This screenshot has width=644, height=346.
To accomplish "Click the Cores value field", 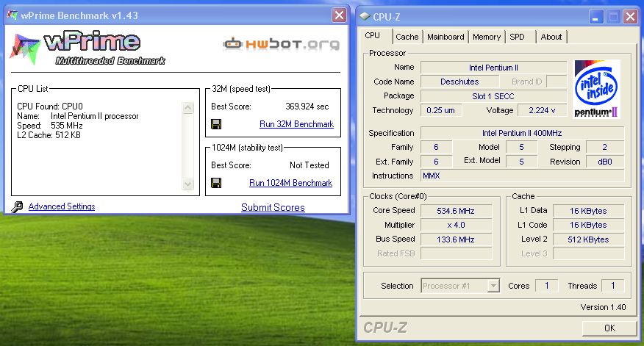I will tap(547, 286).
